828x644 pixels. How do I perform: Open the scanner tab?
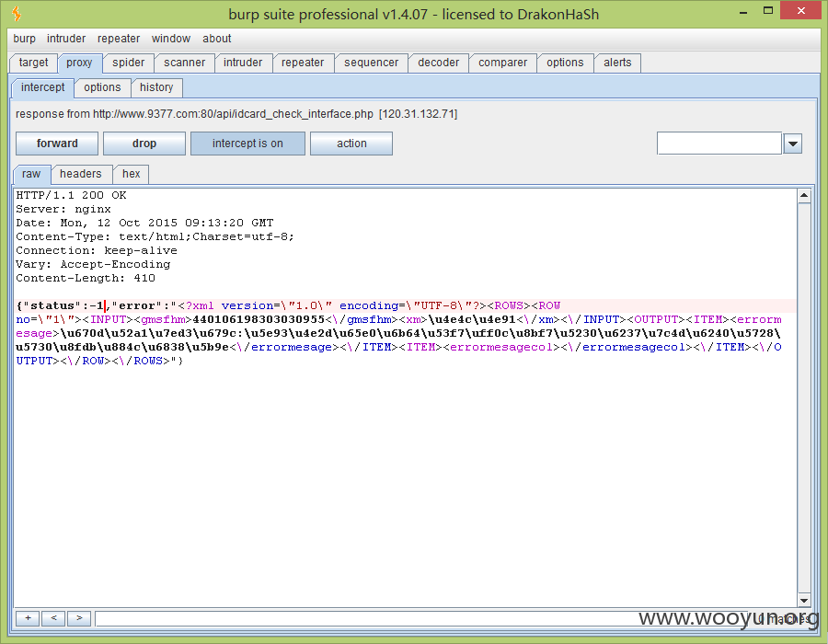click(x=184, y=63)
